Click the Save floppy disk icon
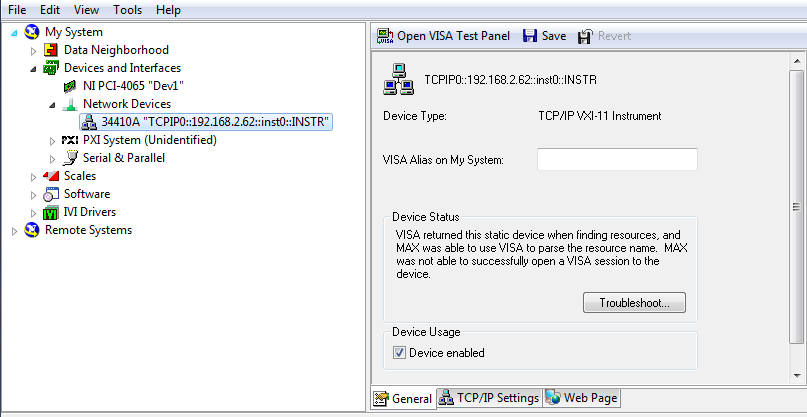Image resolution: width=807 pixels, height=417 pixels. click(530, 36)
